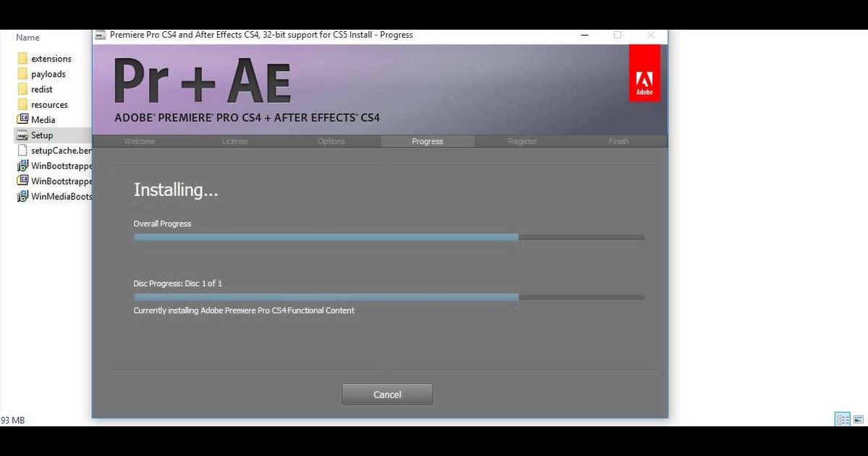The image size is (868, 456).
Task: Select the Register step tab
Action: 522,141
